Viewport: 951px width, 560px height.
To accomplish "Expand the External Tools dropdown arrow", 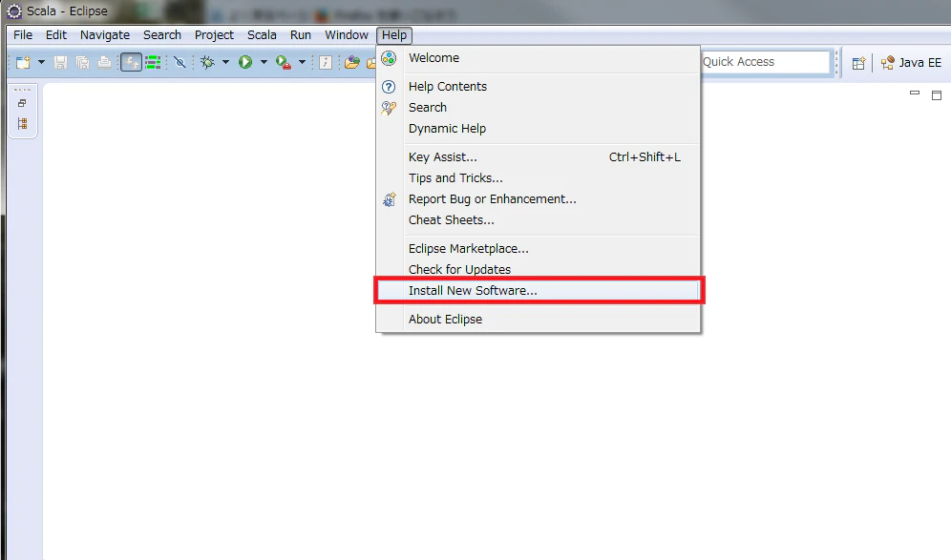I will click(302, 62).
